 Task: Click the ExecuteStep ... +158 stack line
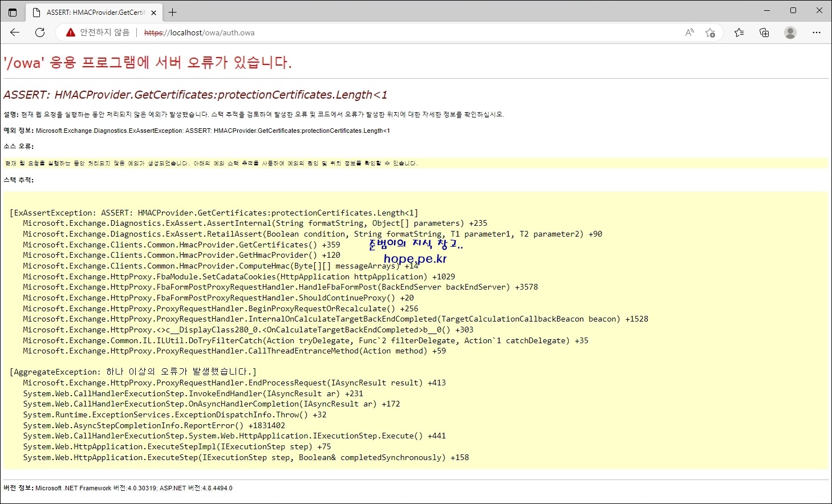[246, 458]
